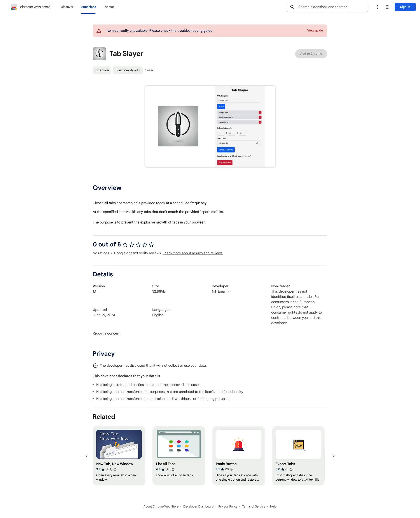Click the left carousel arrow for related extensions
The height and width of the screenshot is (518, 420).
pyautogui.click(x=86, y=455)
